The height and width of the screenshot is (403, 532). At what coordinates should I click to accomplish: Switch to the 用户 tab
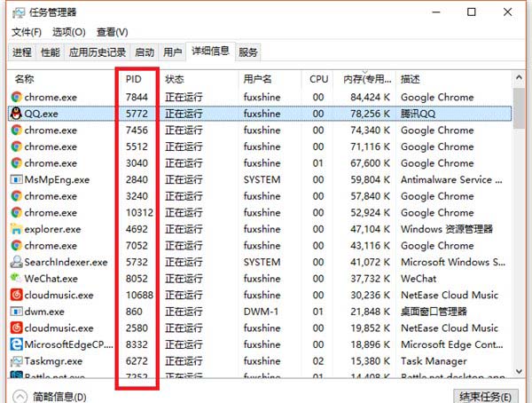[x=172, y=52]
